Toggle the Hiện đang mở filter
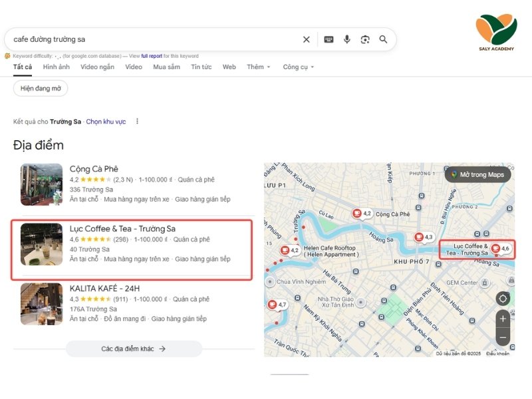The height and width of the screenshot is (399, 532). [x=41, y=88]
